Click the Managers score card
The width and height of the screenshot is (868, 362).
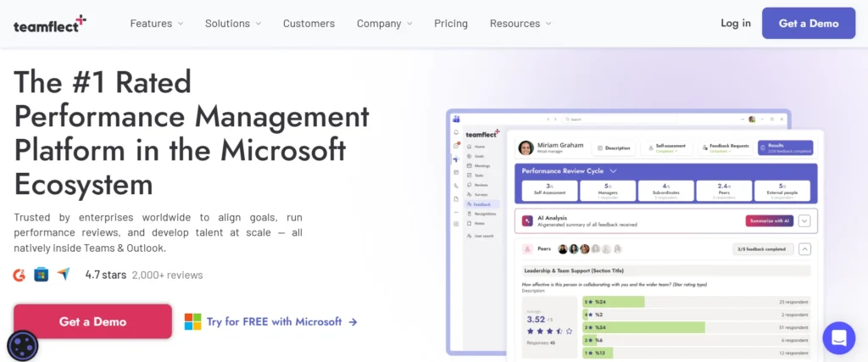tap(607, 190)
